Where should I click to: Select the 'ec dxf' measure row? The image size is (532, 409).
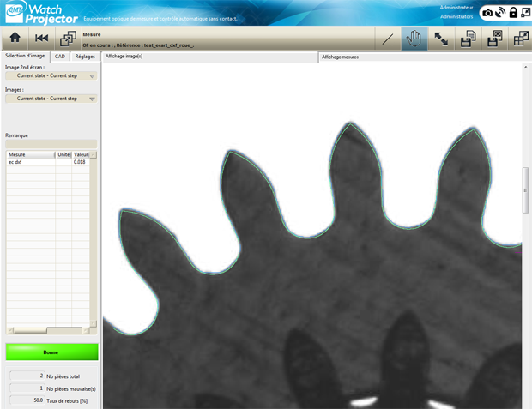[31, 162]
